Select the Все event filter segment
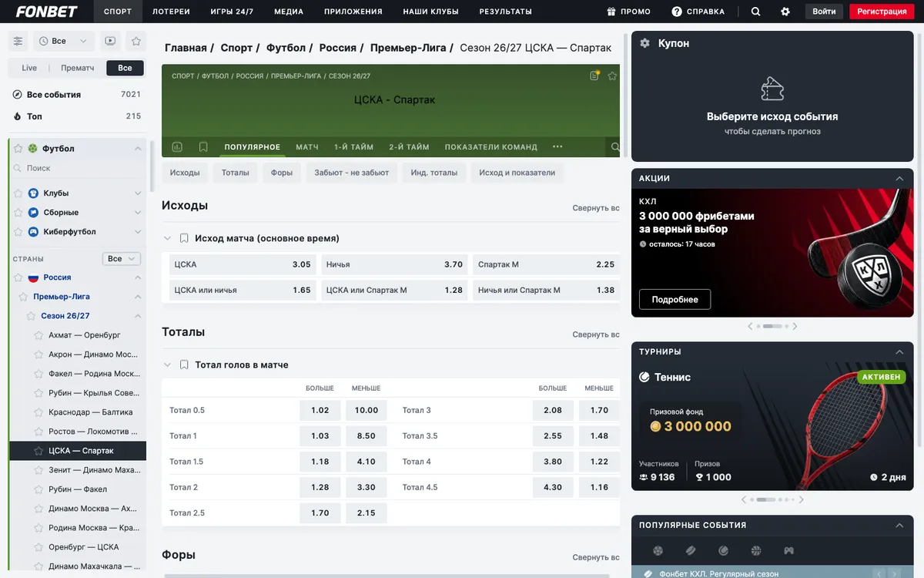 (x=125, y=68)
